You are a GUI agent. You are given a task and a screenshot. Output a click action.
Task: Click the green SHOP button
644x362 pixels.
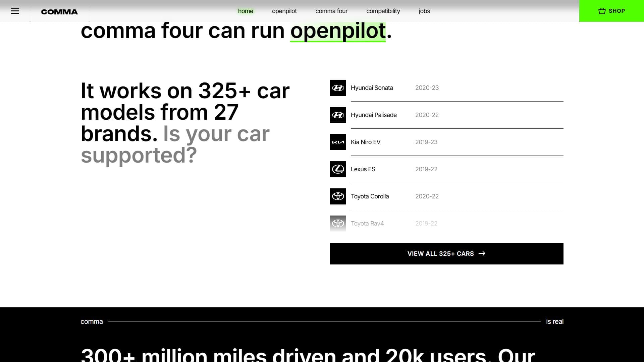611,11
